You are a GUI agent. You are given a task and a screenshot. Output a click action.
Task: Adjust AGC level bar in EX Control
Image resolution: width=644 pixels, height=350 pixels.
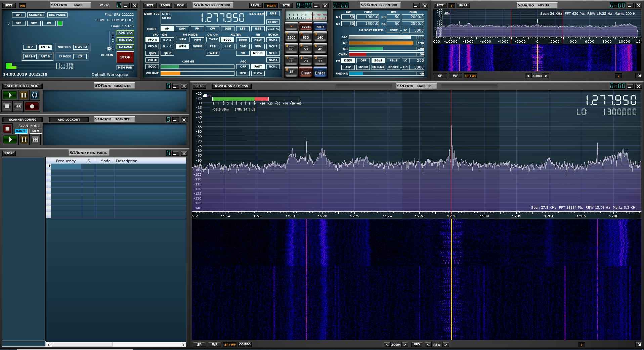[x=383, y=37]
